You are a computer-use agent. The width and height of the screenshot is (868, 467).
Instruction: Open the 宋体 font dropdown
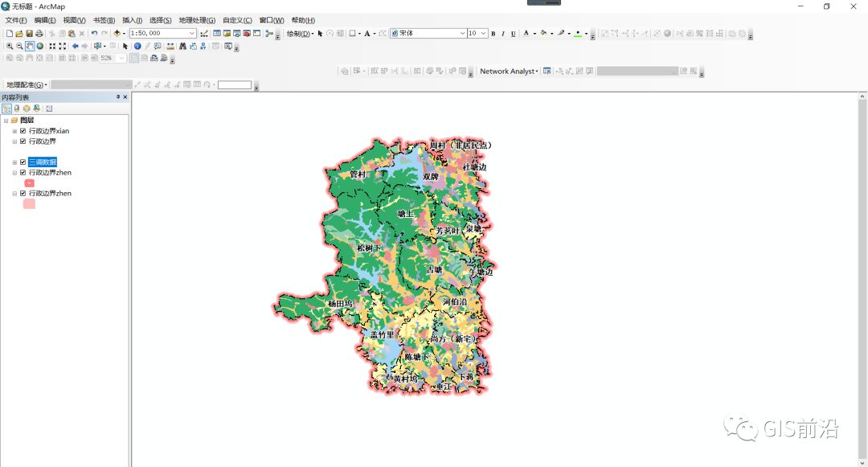tap(463, 35)
